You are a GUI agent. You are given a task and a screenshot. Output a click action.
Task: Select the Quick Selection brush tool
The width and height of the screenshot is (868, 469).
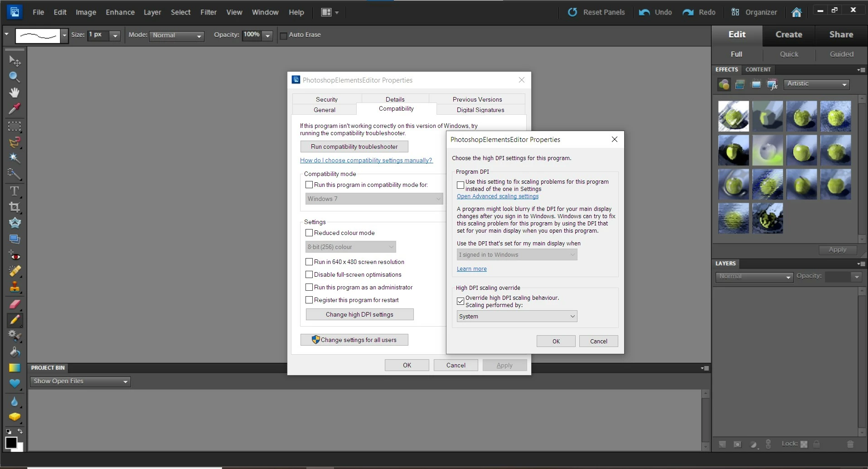tap(15, 174)
